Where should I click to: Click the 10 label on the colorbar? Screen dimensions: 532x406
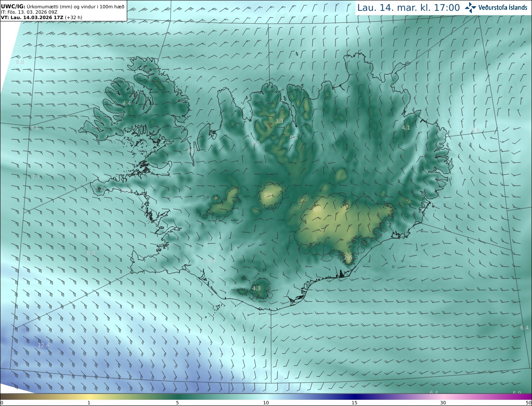pyautogui.click(x=266, y=403)
